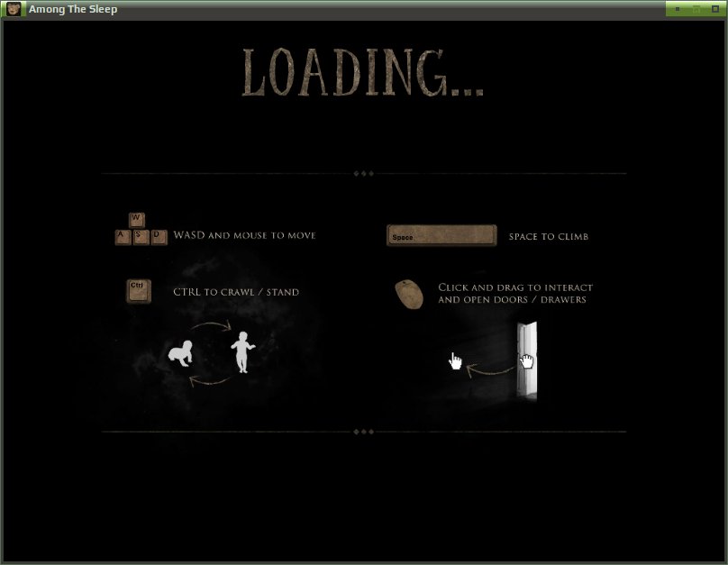728x565 pixels.
Task: Click the crawling baby silhouette
Action: click(x=180, y=353)
